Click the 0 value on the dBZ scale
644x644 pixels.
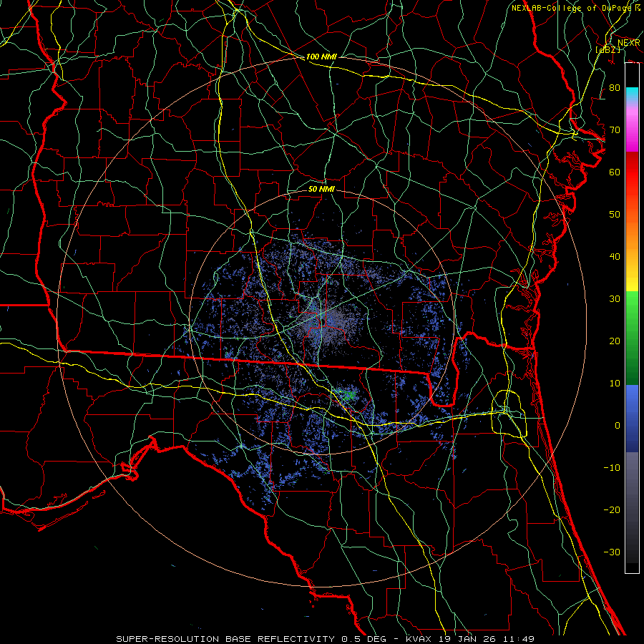[x=618, y=426]
